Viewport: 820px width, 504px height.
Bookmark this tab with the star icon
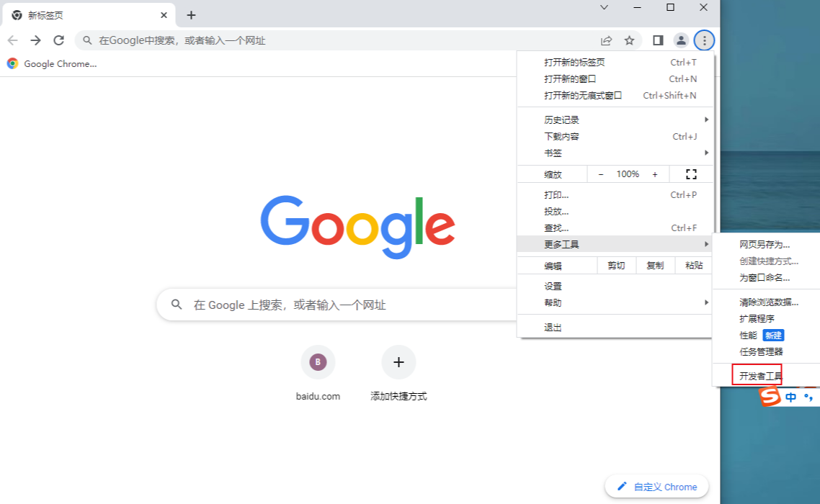tap(629, 40)
